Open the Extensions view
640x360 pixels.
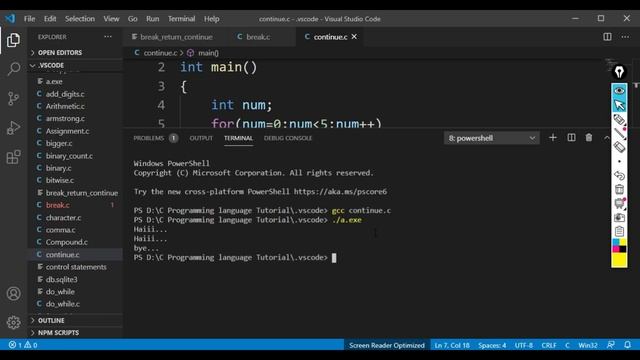pos(13,157)
